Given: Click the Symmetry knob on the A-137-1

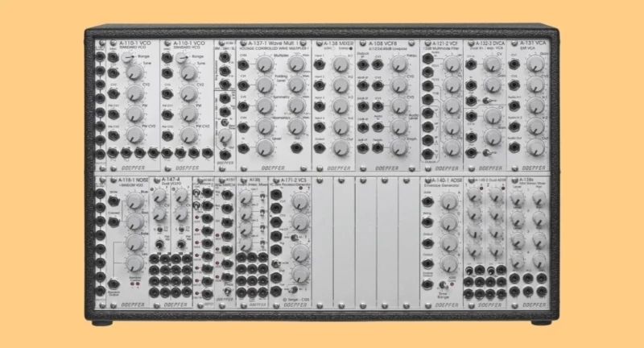Looking at the screenshot, I should 265,106.
